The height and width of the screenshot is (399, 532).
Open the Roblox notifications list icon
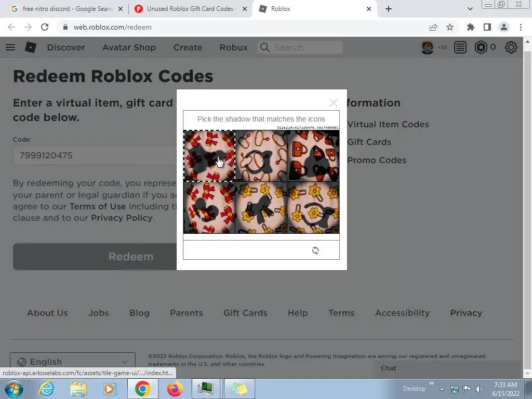[460, 47]
